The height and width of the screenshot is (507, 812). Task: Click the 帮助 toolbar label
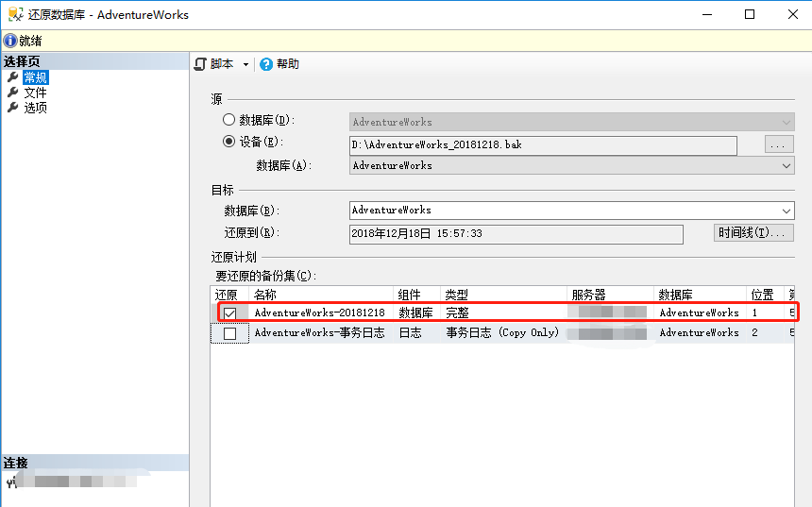(x=288, y=64)
